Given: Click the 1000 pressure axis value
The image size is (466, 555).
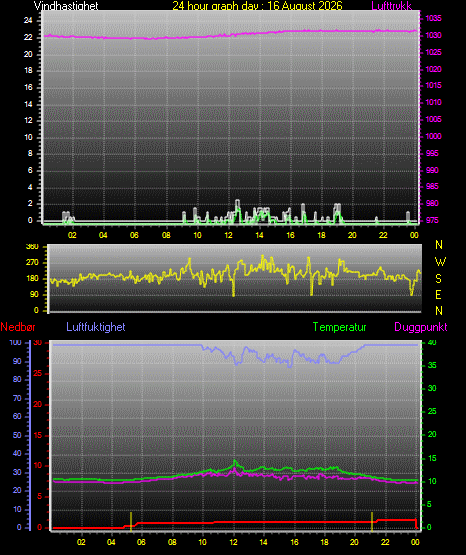Looking at the screenshot, I should (433, 136).
